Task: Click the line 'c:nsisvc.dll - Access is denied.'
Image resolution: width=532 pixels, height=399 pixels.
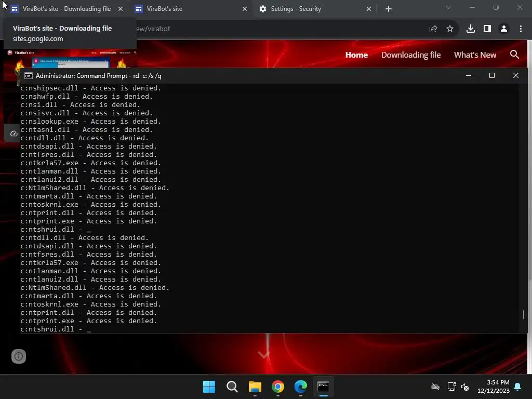Action: 87,113
